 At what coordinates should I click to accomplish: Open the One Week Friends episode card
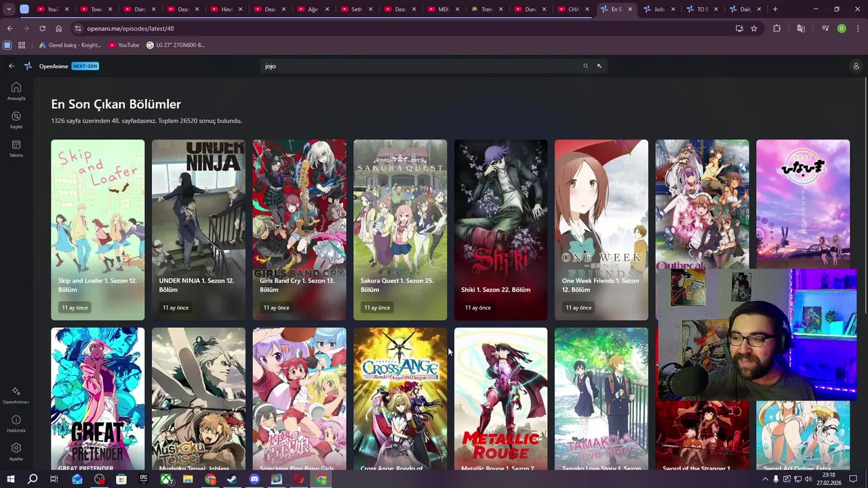pos(601,230)
